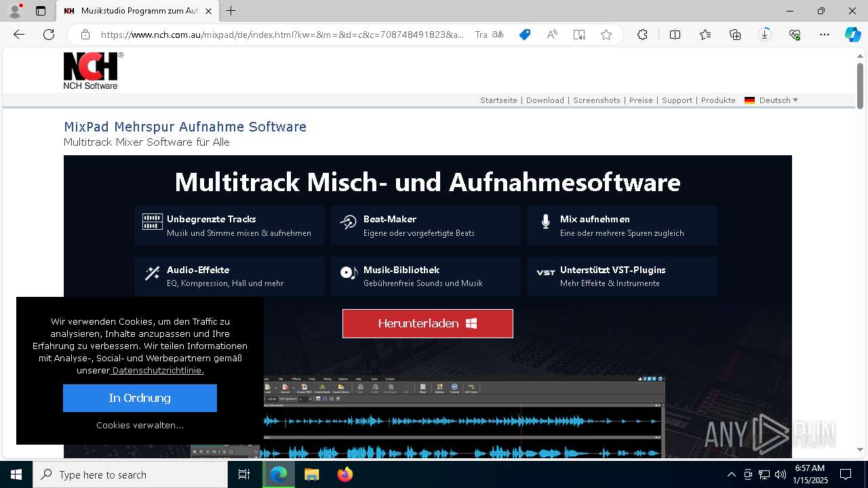868x488 pixels.
Task: Open the Windows Start menu
Action: (16, 474)
